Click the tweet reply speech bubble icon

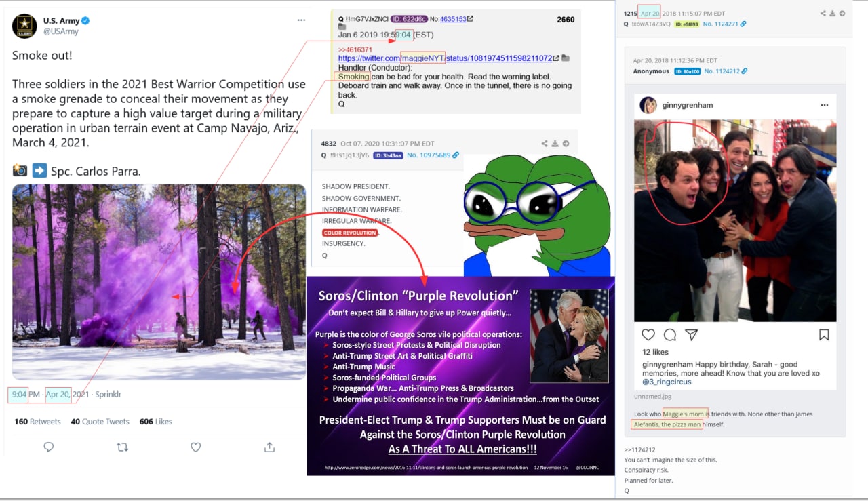click(x=49, y=447)
